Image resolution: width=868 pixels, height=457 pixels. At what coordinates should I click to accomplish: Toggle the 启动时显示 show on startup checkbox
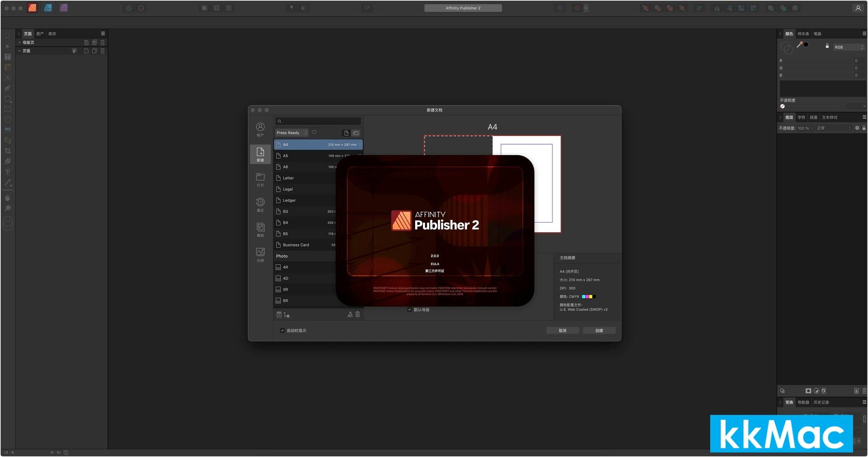click(283, 331)
